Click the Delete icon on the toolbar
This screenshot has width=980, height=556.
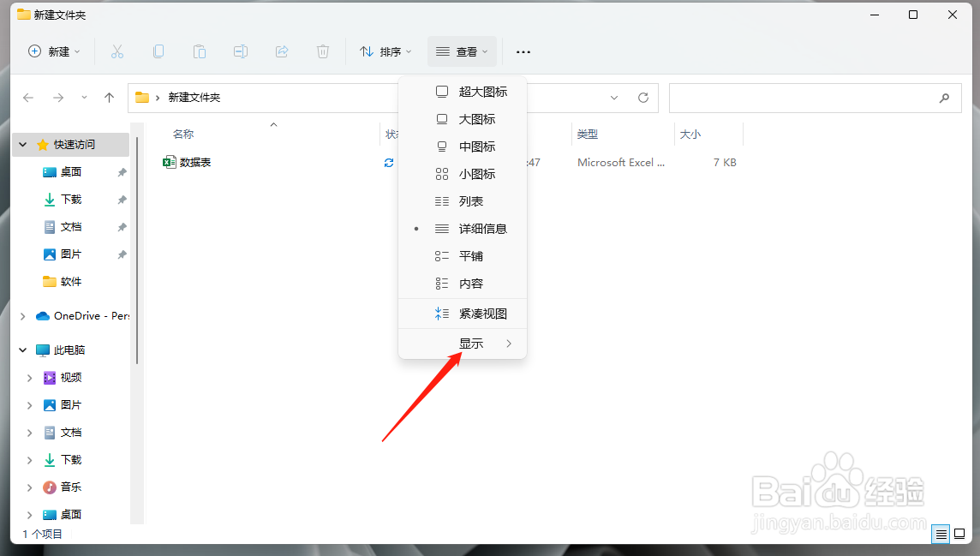[x=323, y=51]
